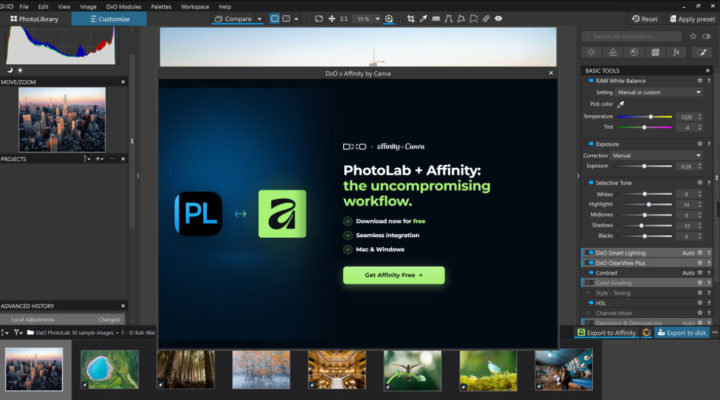
Task: Adjust the Highlights slider
Action: [645, 204]
